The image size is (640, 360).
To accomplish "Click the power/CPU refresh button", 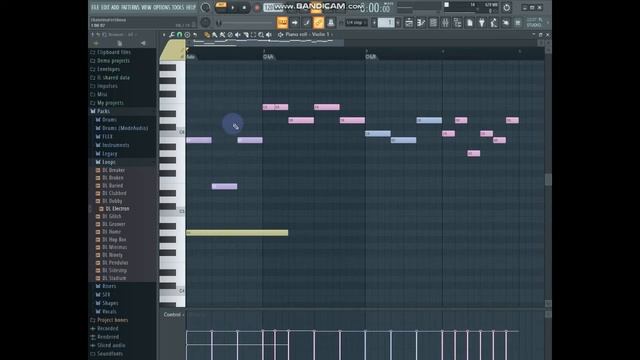I will [507, 7].
